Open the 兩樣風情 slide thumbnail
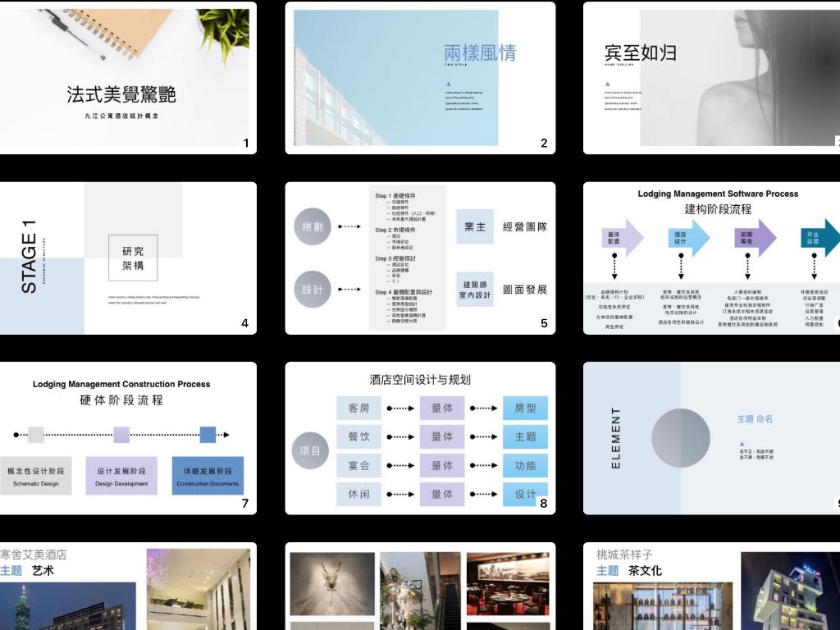The height and width of the screenshot is (630, 840). click(420, 78)
